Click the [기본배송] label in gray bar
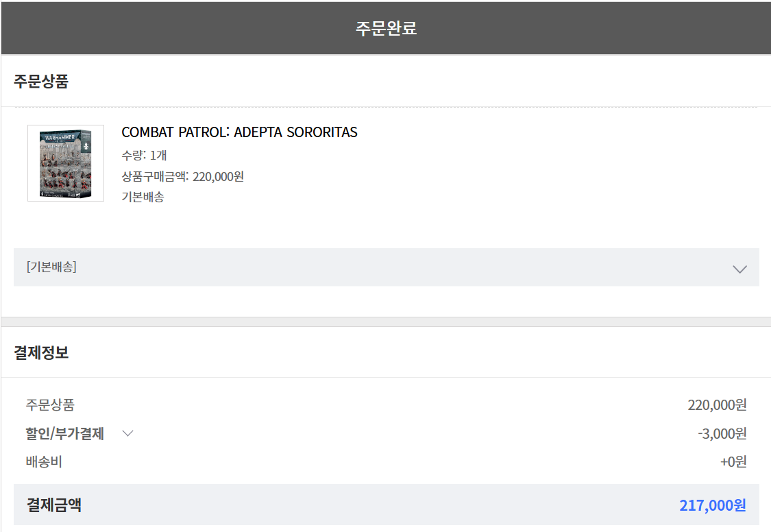This screenshot has height=532, width=771. pos(51,267)
